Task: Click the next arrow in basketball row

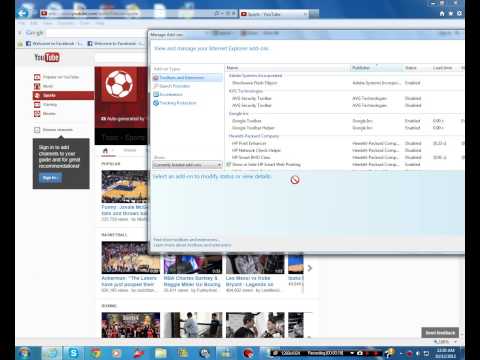Action: click(310, 268)
